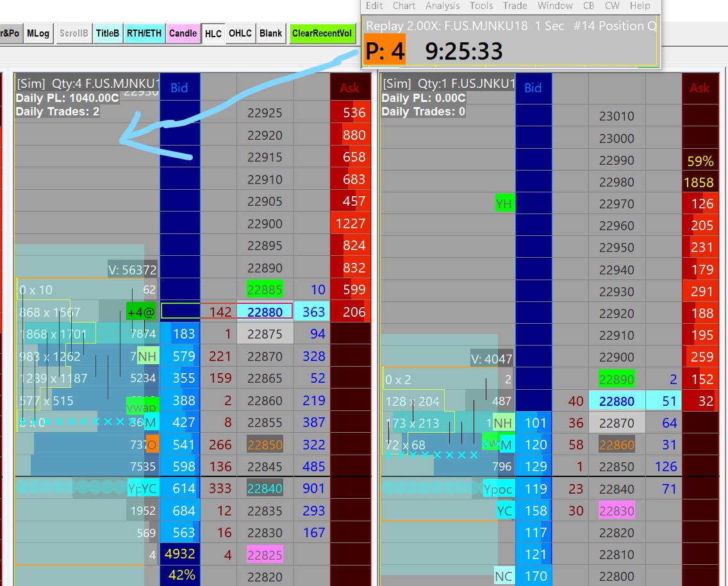Click the MLog toolbar button
Image resolution: width=728 pixels, height=586 pixels.
[x=38, y=33]
